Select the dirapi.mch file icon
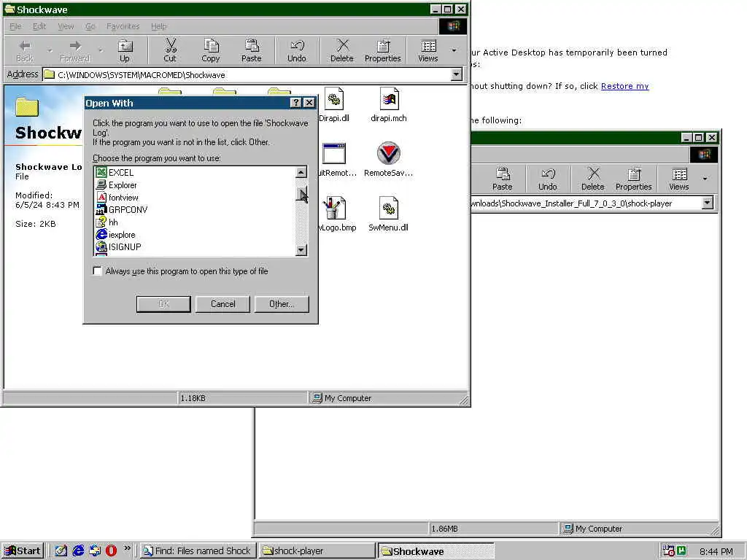The width and height of the screenshot is (747, 560). (389, 105)
